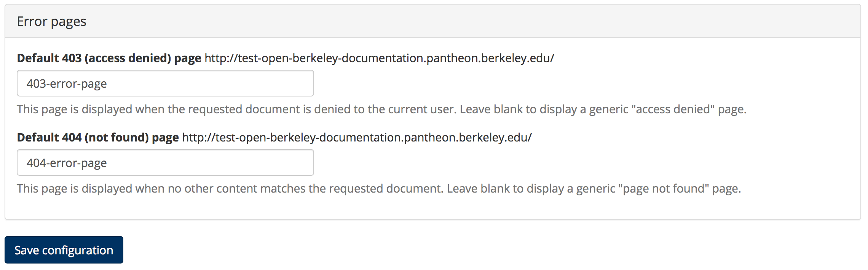Click the word "Default" in the 403 label
The height and width of the screenshot is (270, 868).
pyautogui.click(x=38, y=58)
